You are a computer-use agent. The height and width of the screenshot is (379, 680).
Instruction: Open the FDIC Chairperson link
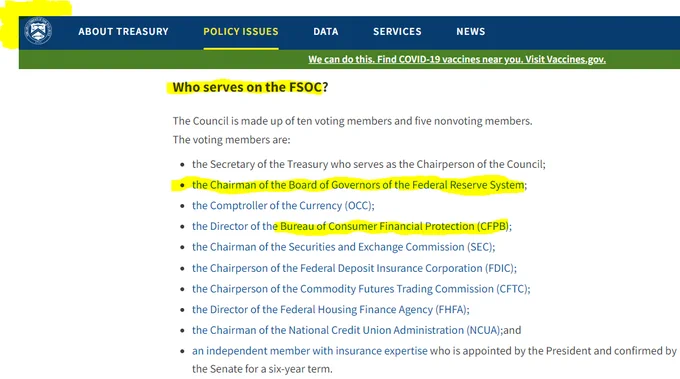tap(353, 268)
